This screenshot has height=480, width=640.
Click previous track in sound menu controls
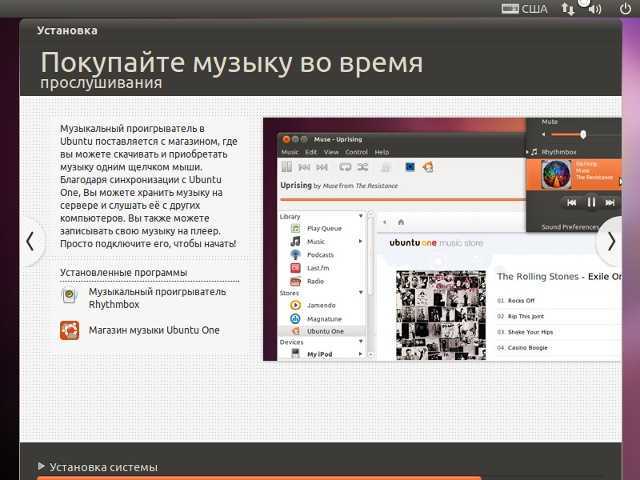pos(572,202)
